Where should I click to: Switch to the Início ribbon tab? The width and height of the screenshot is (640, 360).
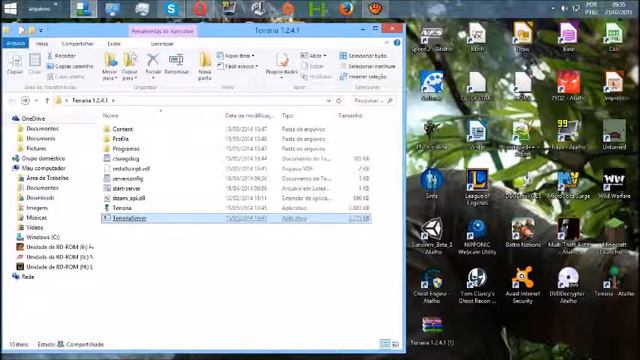[42, 44]
